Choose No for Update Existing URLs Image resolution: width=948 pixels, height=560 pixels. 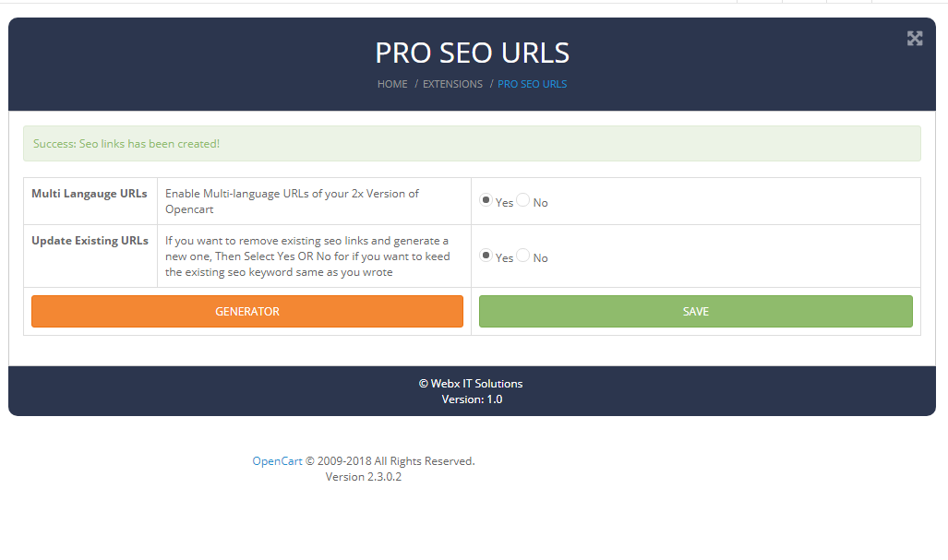(523, 255)
